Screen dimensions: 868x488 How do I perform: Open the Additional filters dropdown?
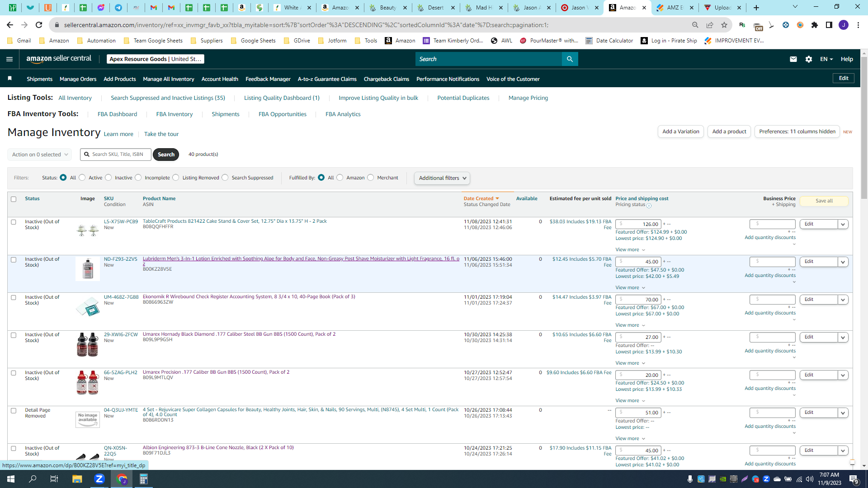442,178
